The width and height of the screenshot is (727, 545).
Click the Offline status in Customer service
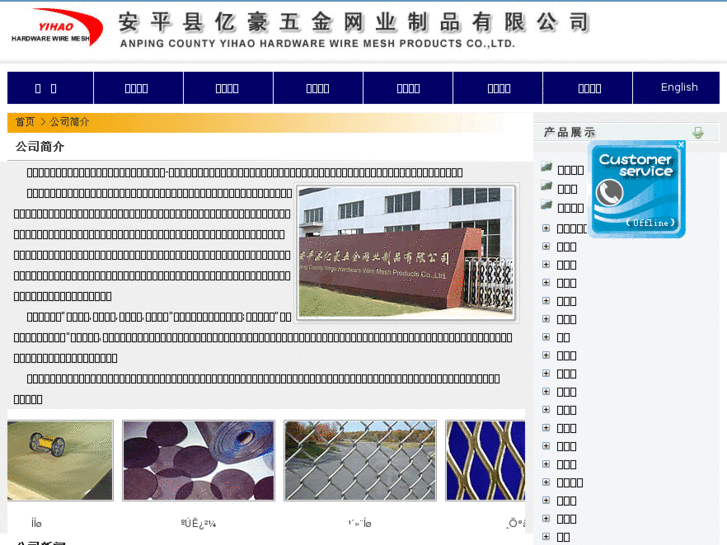(x=650, y=223)
